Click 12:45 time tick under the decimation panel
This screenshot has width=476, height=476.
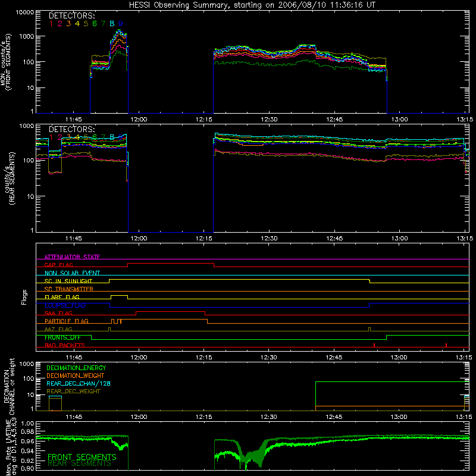point(334,417)
